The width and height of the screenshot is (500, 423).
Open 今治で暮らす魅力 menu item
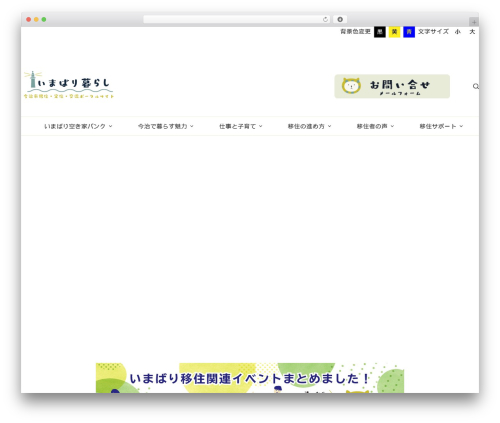pyautogui.click(x=163, y=126)
